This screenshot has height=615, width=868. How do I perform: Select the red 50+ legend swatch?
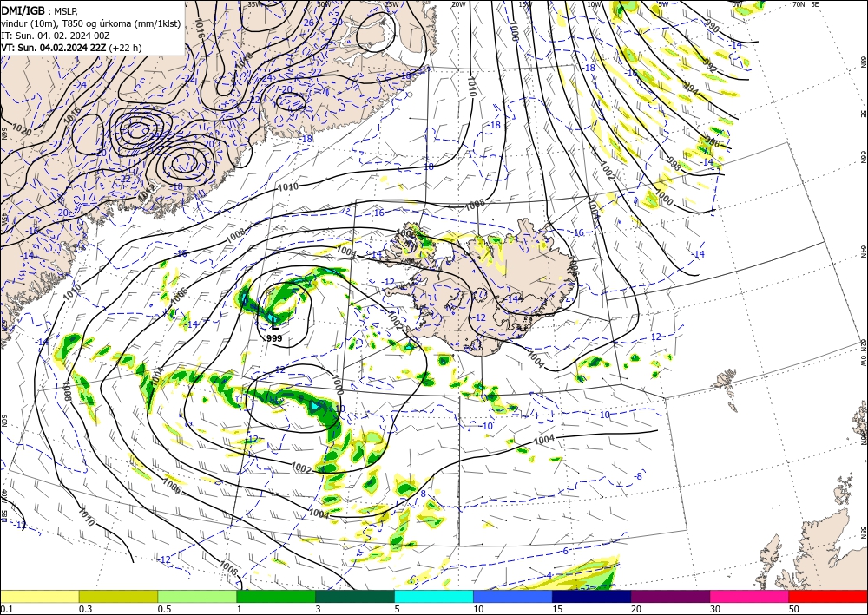click(x=828, y=596)
